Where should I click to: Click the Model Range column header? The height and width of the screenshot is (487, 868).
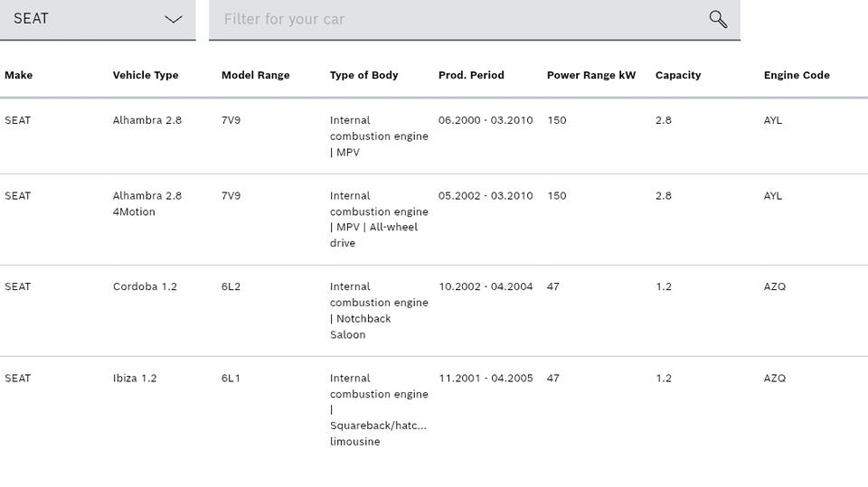point(255,75)
